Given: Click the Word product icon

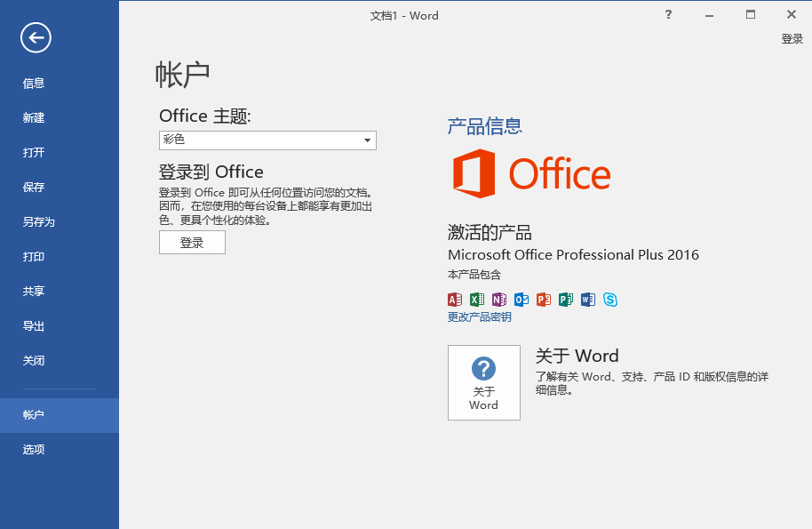Looking at the screenshot, I should (588, 300).
